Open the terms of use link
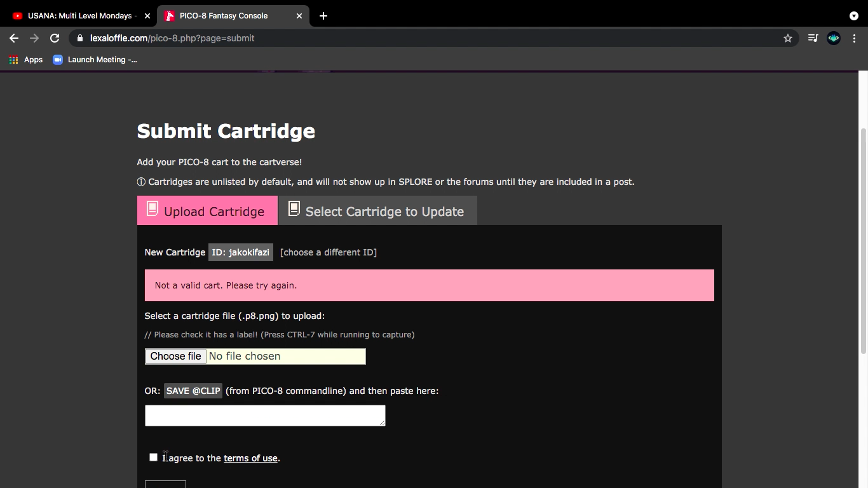The width and height of the screenshot is (868, 488). 250,458
